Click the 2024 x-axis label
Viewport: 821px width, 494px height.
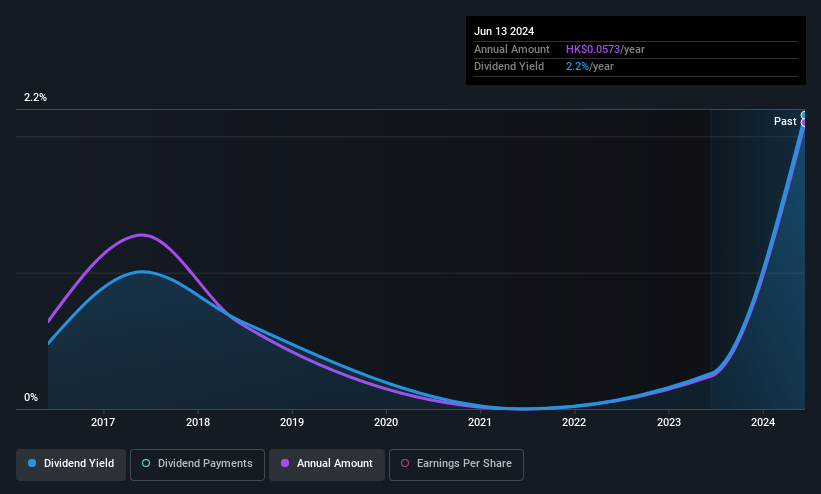click(763, 422)
